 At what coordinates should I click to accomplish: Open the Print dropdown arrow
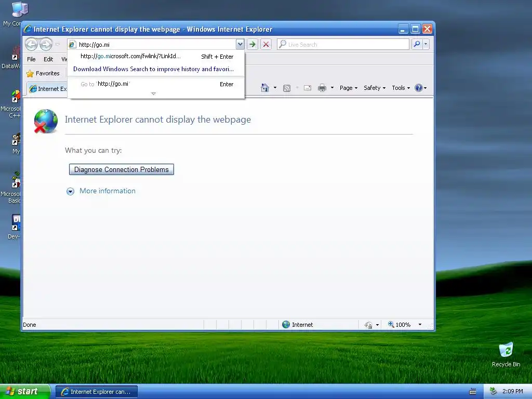(x=332, y=88)
